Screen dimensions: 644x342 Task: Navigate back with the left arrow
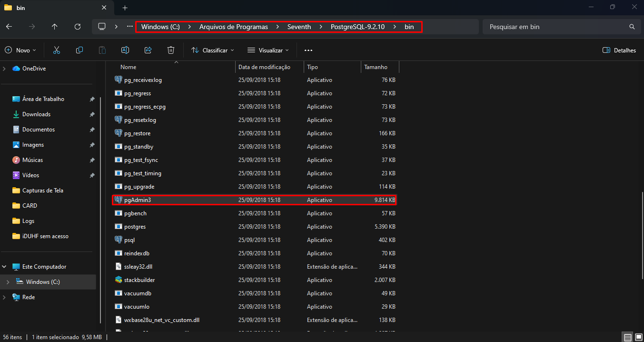pos(9,27)
